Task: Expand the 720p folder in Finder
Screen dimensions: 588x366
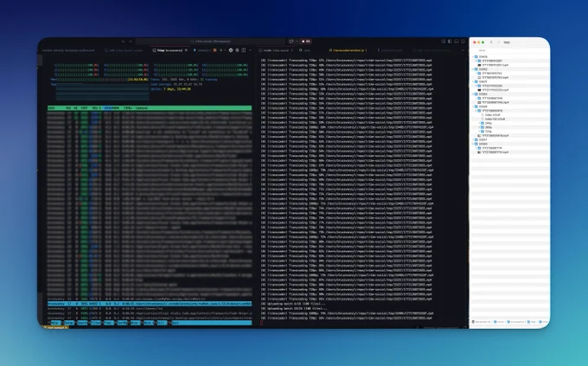Action: tap(479, 132)
